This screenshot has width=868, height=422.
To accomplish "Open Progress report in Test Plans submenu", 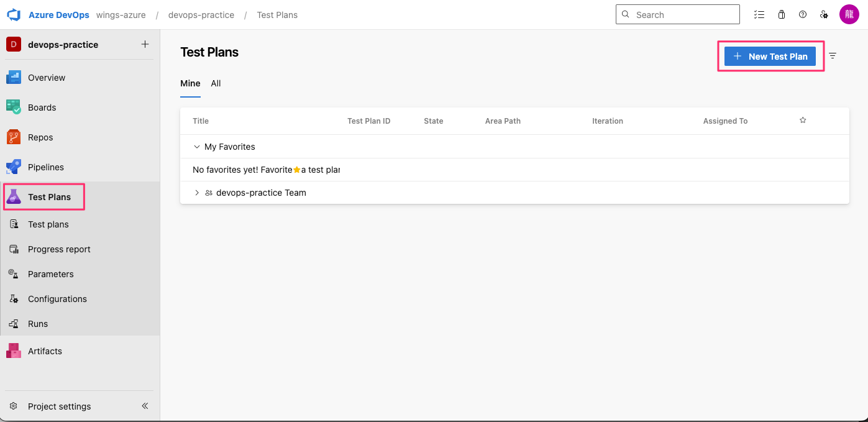I will (x=59, y=249).
